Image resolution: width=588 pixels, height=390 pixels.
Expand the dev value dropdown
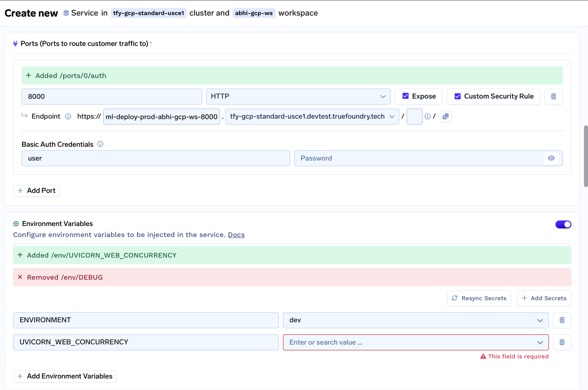coord(416,320)
